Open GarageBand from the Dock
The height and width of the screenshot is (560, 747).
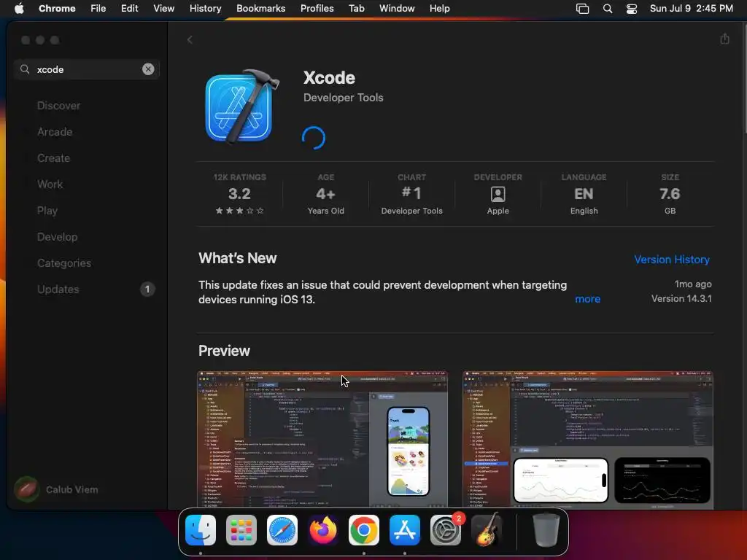click(487, 530)
